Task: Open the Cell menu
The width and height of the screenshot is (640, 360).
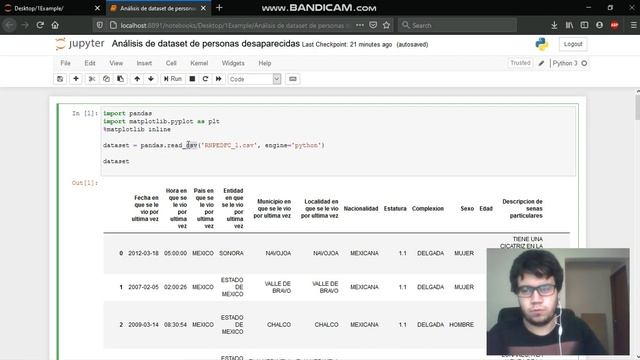Action: pyautogui.click(x=171, y=63)
